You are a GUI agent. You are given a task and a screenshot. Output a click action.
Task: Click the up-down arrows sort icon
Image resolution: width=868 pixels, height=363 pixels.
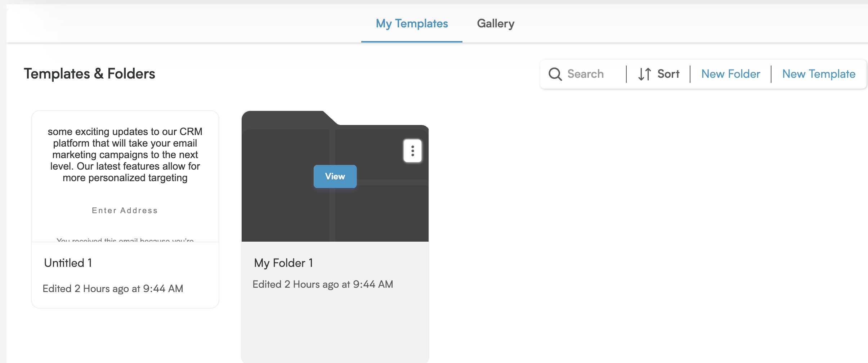tap(644, 74)
